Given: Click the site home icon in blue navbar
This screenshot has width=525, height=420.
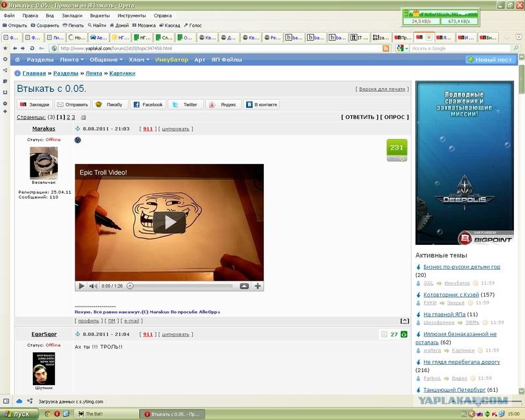Looking at the screenshot, I should click(x=18, y=60).
